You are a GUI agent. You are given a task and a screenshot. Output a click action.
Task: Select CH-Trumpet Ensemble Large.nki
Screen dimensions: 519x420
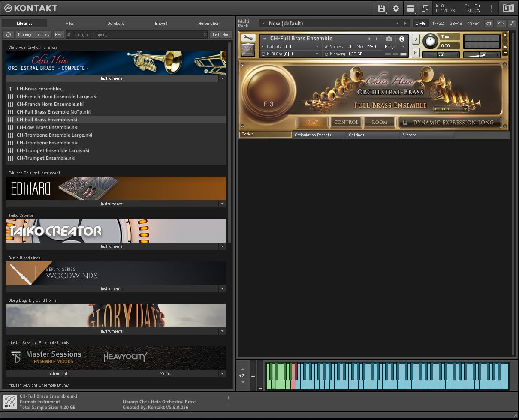116,150
